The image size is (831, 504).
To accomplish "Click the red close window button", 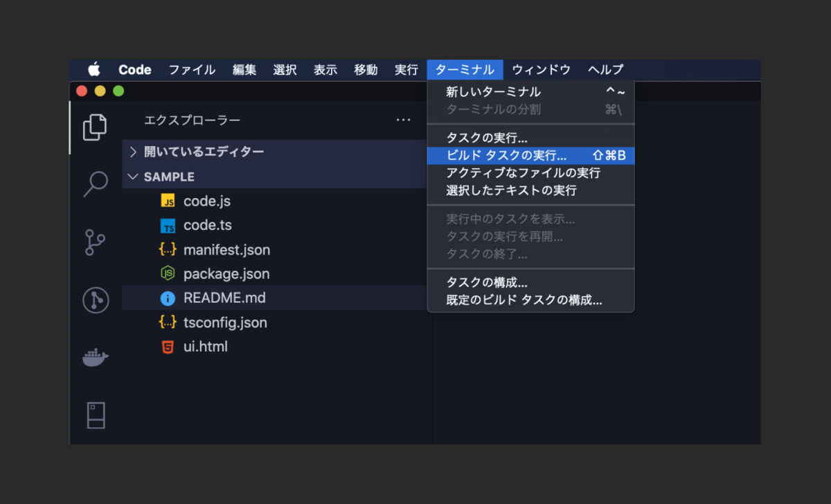I will point(82,91).
